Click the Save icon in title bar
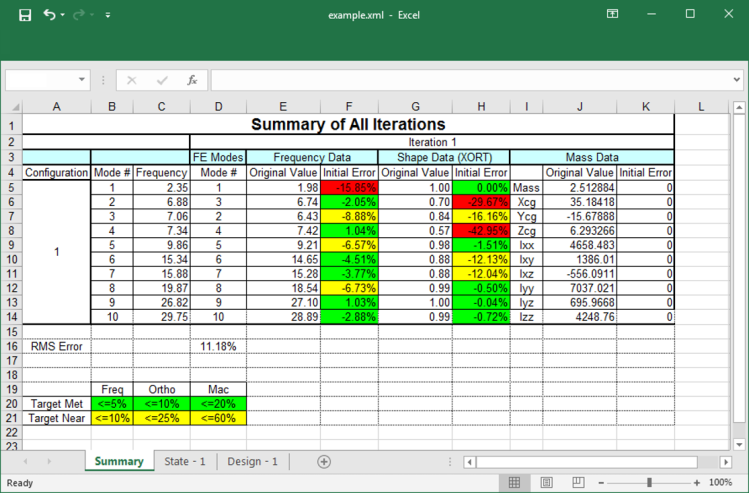The width and height of the screenshot is (749, 493). coord(25,15)
